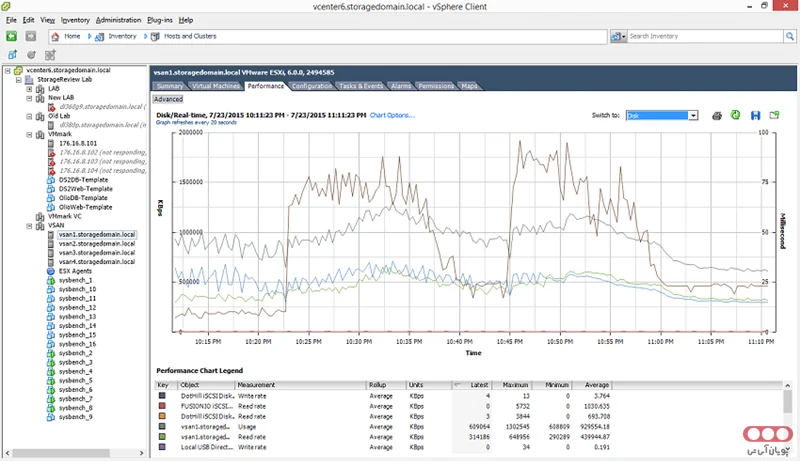Click the green refresh chart icon

pyautogui.click(x=735, y=115)
